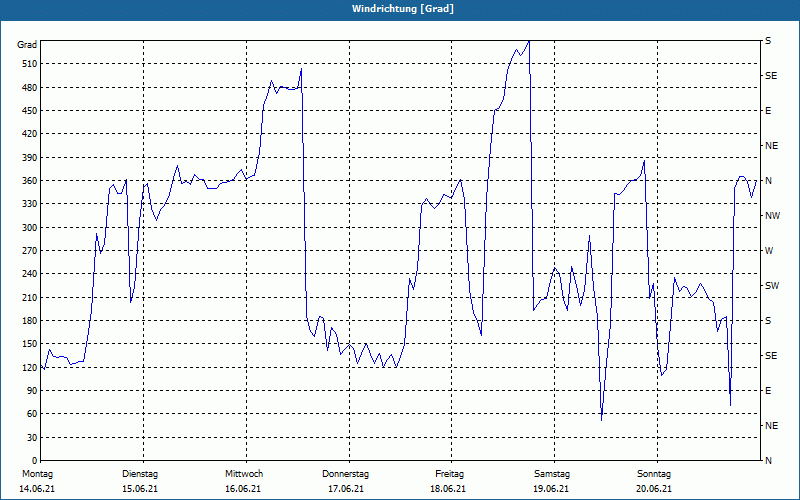Click the date 14.06.21
The image size is (800, 500).
(x=37, y=489)
